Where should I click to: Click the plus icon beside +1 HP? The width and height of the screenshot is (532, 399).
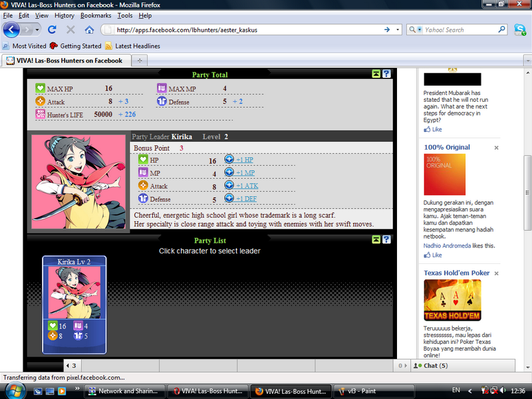(229, 159)
